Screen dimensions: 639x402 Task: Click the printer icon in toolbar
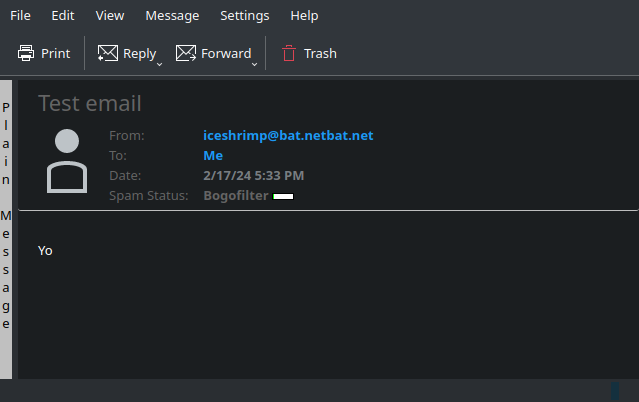26,53
